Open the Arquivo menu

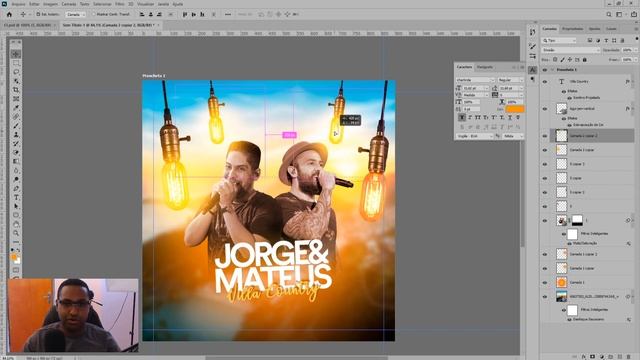click(18, 4)
